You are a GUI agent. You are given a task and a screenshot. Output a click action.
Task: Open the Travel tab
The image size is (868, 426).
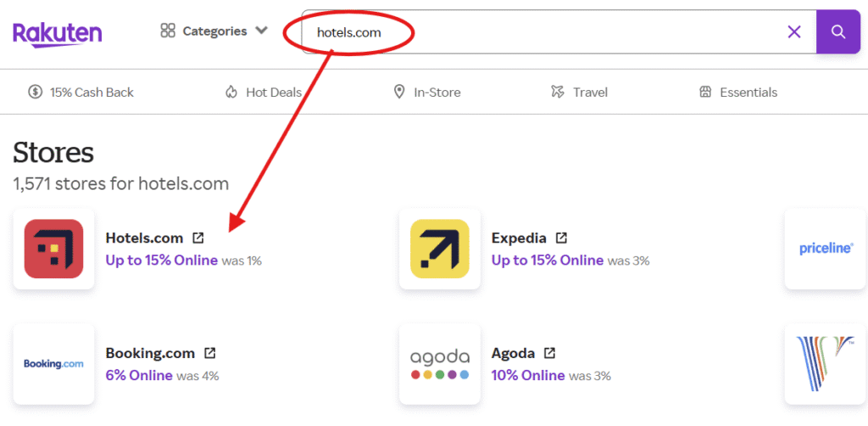coord(579,92)
